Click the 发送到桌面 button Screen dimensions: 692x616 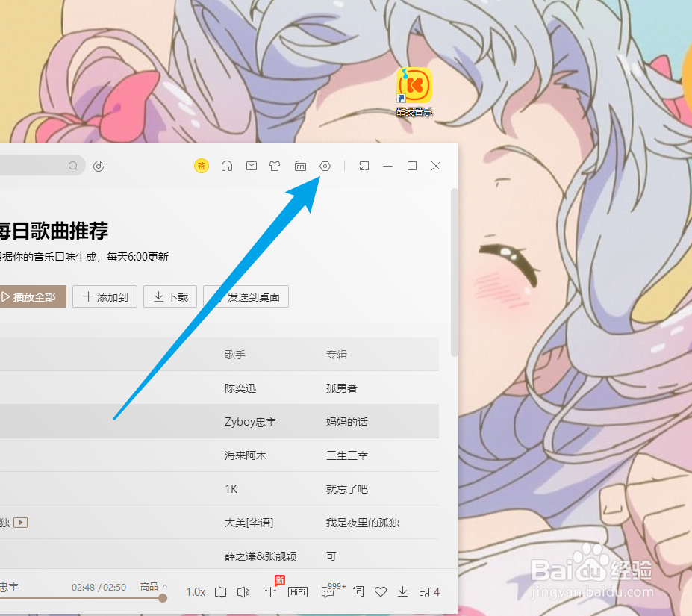pyautogui.click(x=246, y=296)
